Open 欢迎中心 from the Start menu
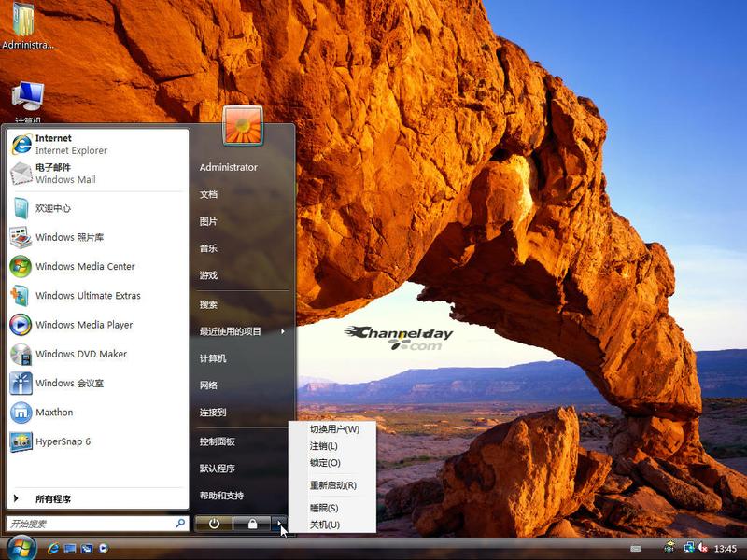This screenshot has width=747, height=560. coord(97,208)
